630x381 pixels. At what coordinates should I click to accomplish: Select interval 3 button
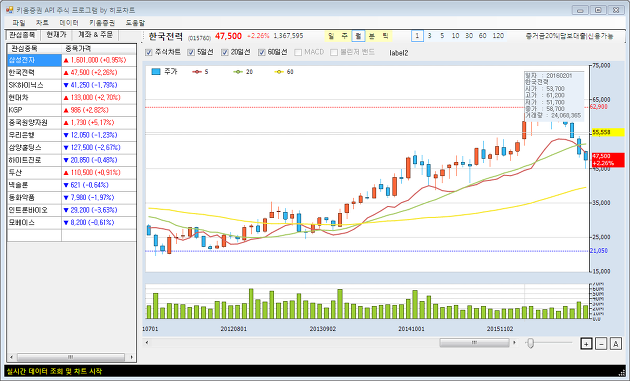point(430,36)
